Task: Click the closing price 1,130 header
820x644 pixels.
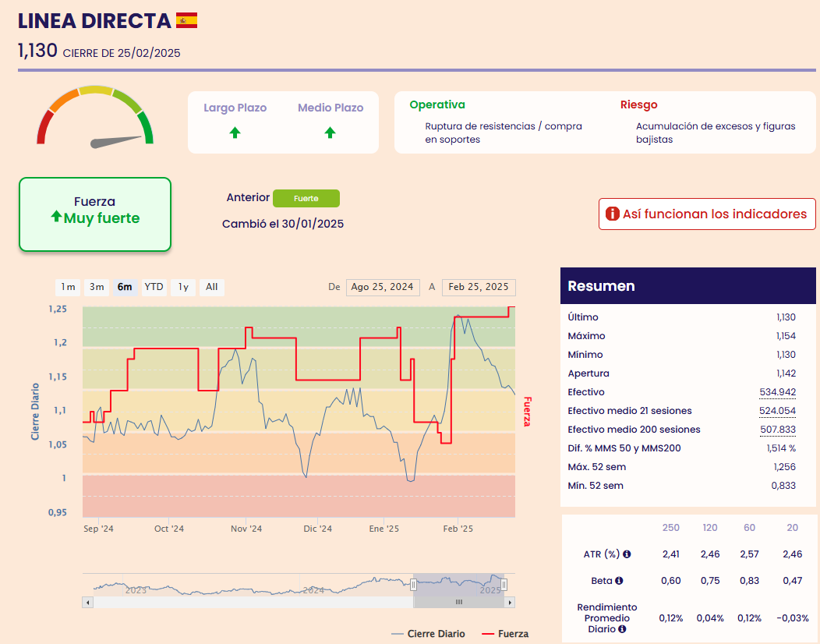Action: click(37, 51)
